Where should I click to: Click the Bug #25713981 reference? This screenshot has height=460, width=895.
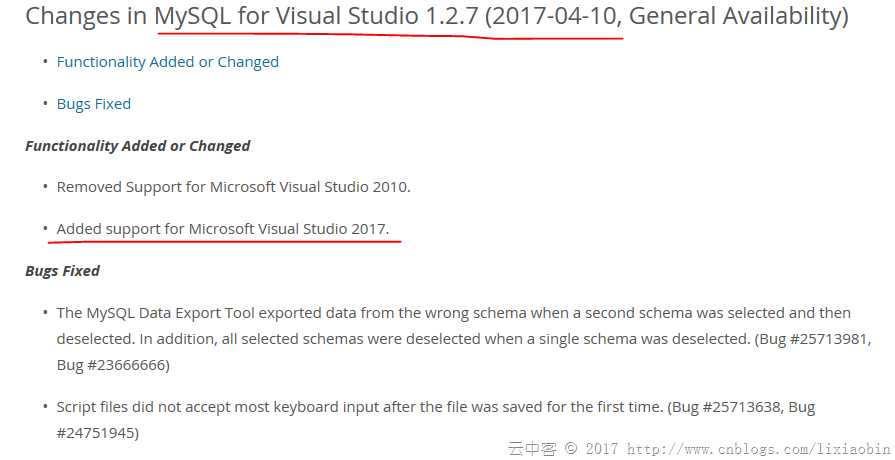(x=815, y=339)
